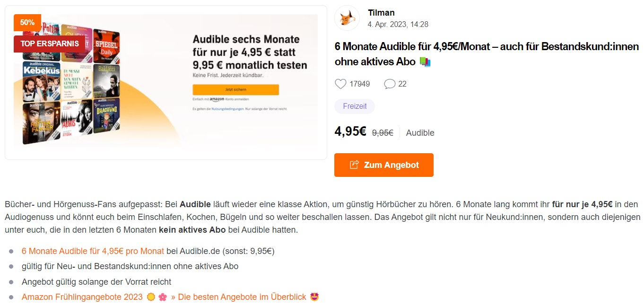Select the Freizeit category tag
Screen dimensions: 644x306
(355, 106)
